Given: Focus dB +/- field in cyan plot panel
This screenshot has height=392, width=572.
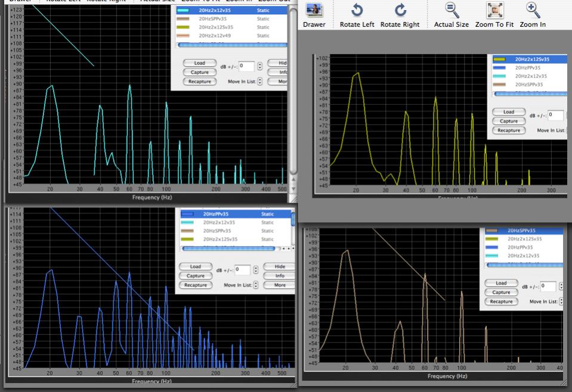Looking at the screenshot, I should [246, 66].
